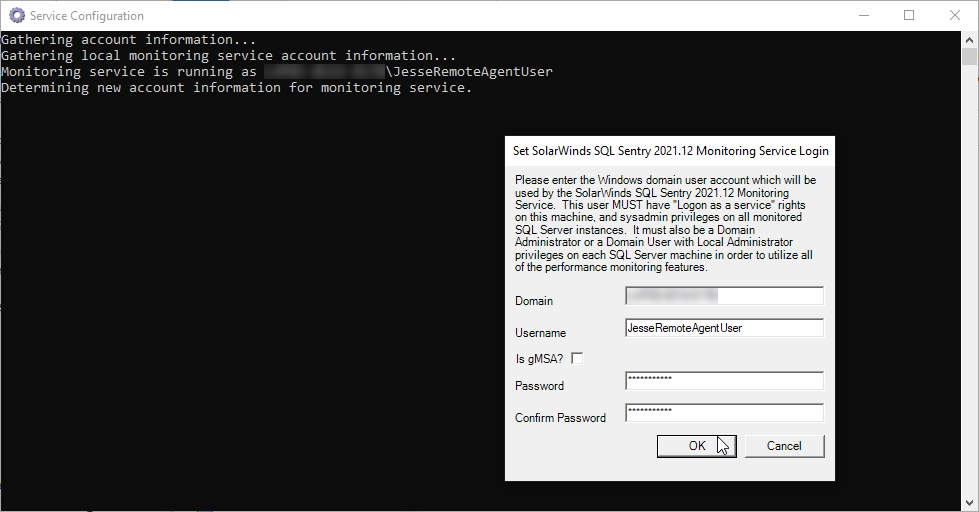Click the OK button

696,446
